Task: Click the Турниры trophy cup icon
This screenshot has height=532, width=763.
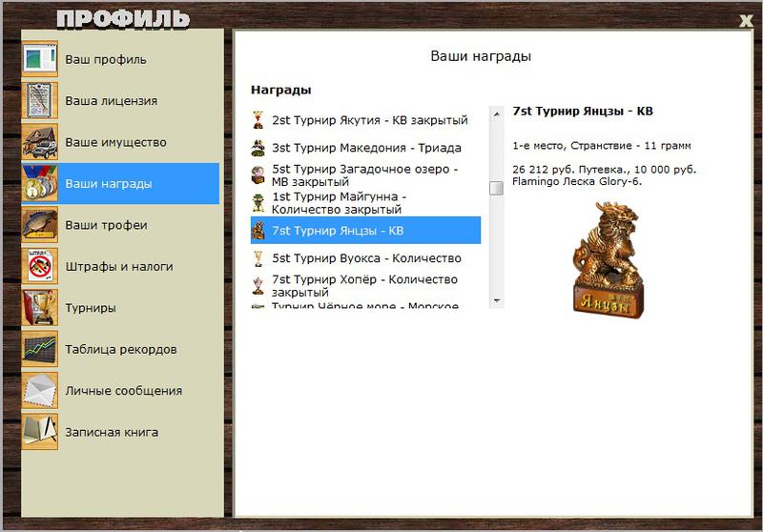Action: point(39,307)
